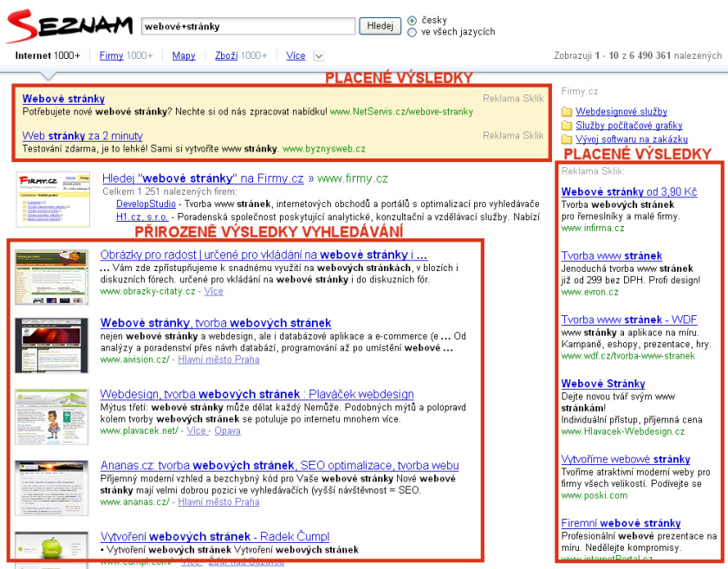Click the ananas.cz result thumbnail
Screen dimensions: 728x569
51,488
